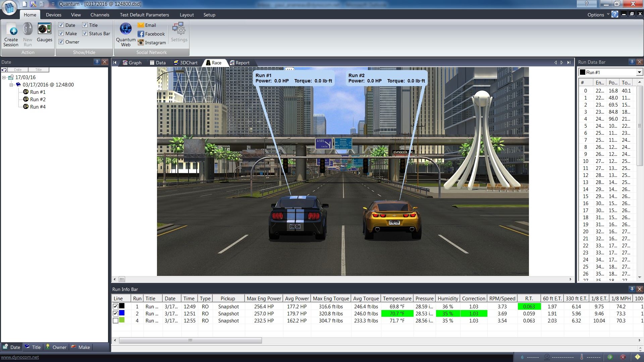Share via Email
Screen dimensions: 644x362
147,25
